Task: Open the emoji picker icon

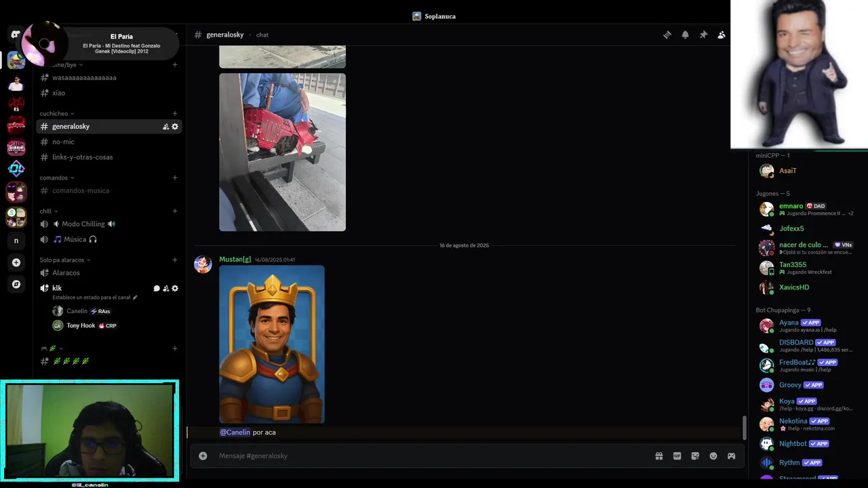Action: [713, 456]
